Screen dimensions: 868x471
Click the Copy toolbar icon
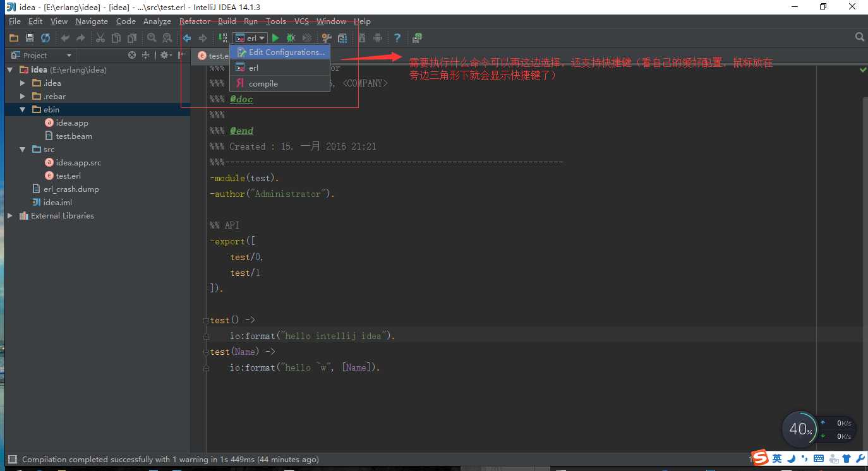[x=116, y=39]
